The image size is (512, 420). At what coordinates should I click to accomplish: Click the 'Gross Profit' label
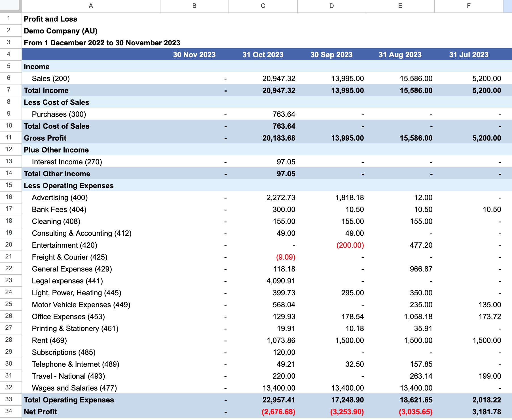pyautogui.click(x=45, y=138)
